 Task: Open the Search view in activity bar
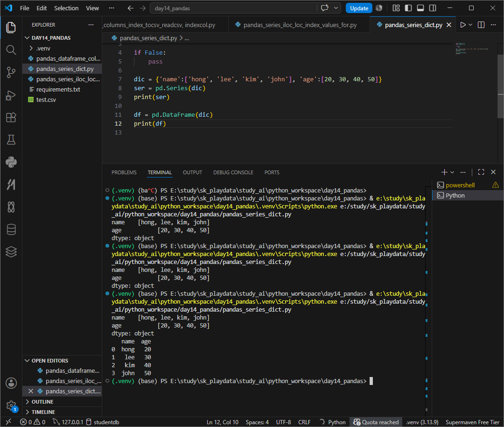11,50
